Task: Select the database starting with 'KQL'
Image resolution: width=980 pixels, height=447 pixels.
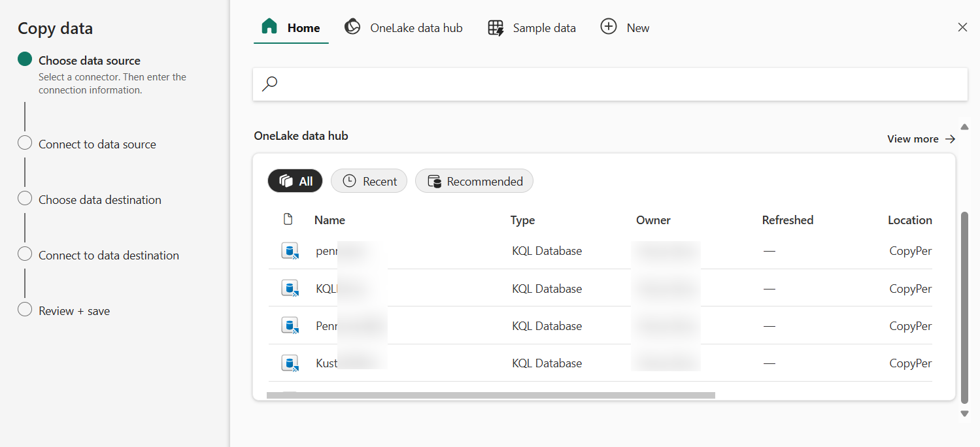Action: (x=327, y=288)
